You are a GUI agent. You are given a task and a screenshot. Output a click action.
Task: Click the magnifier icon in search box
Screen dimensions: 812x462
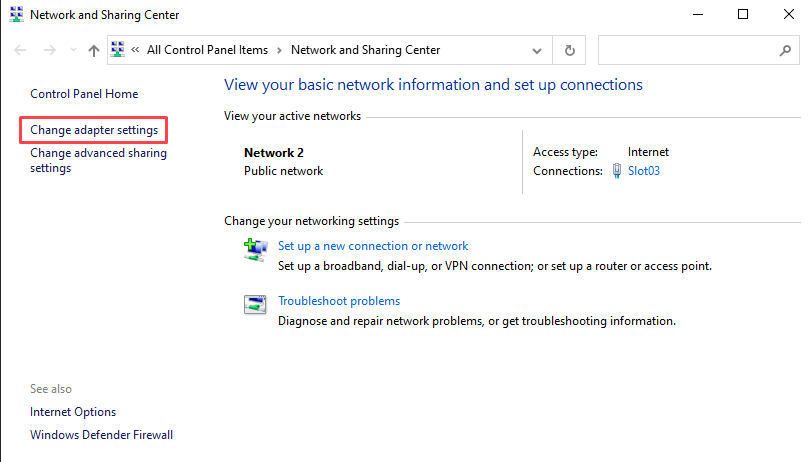pos(784,50)
